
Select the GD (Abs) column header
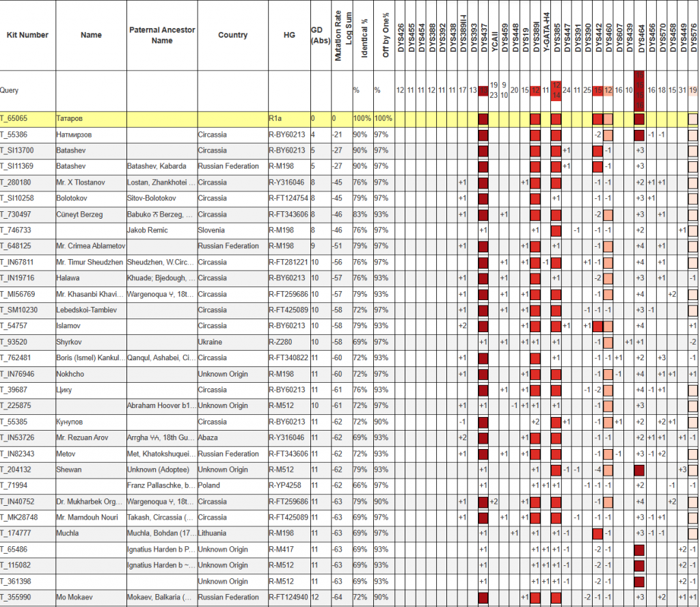[x=320, y=35]
